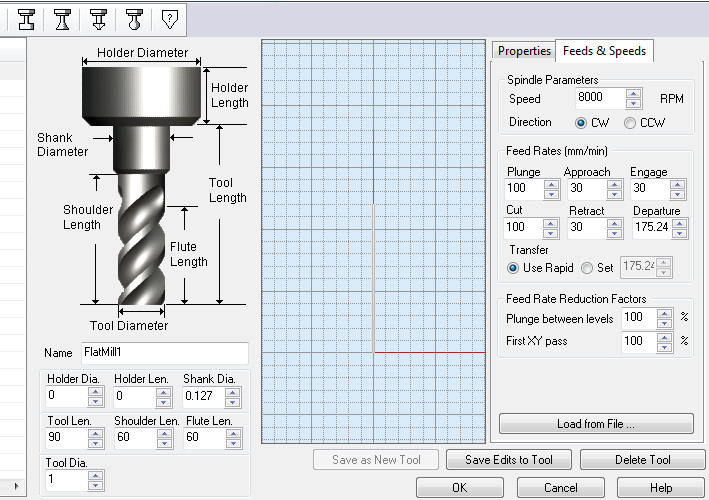This screenshot has width=709, height=500.
Task: Click the Delete Tool button
Action: point(643,460)
